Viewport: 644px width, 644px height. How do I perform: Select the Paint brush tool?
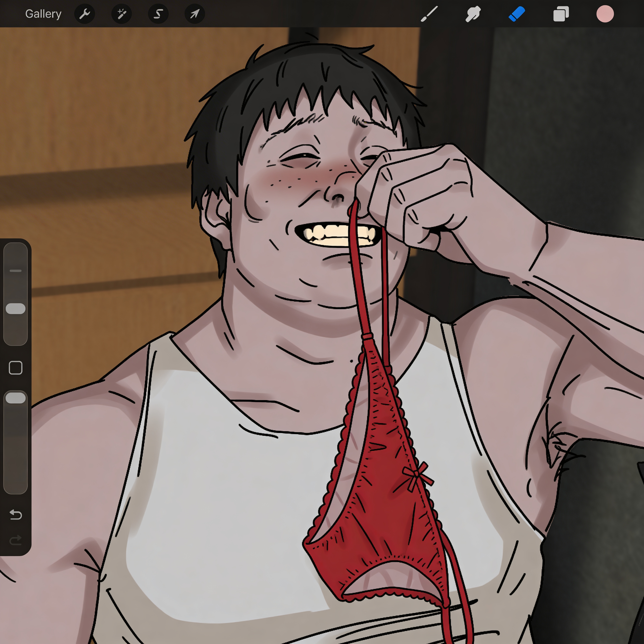[429, 14]
